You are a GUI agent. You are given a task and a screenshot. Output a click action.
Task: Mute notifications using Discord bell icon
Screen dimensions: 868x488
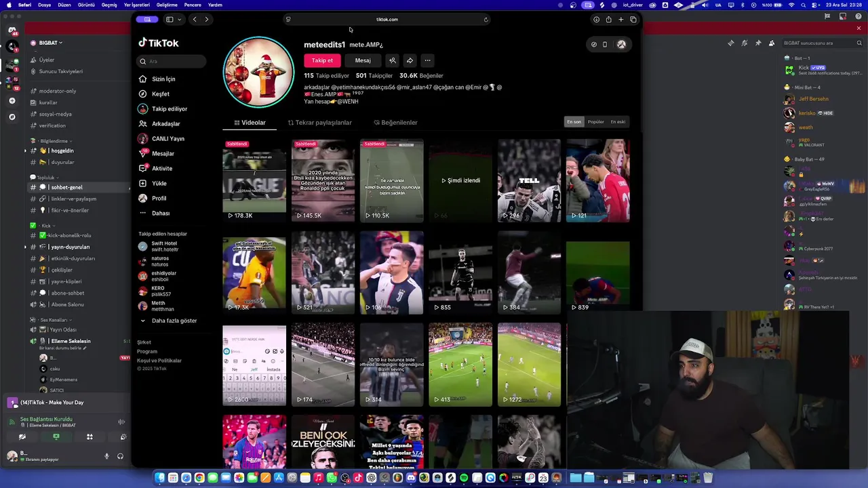[745, 43]
